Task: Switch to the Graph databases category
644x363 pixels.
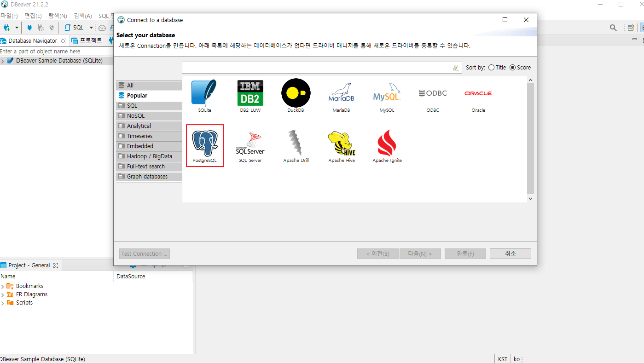Action: tap(149, 177)
